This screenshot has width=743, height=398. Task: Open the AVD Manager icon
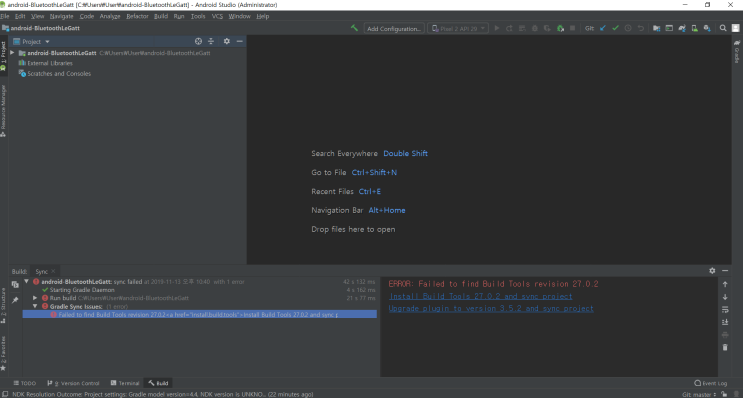(x=694, y=28)
